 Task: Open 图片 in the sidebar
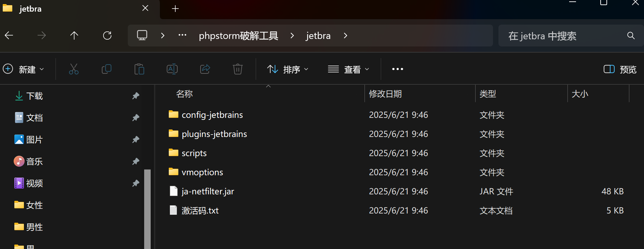35,140
